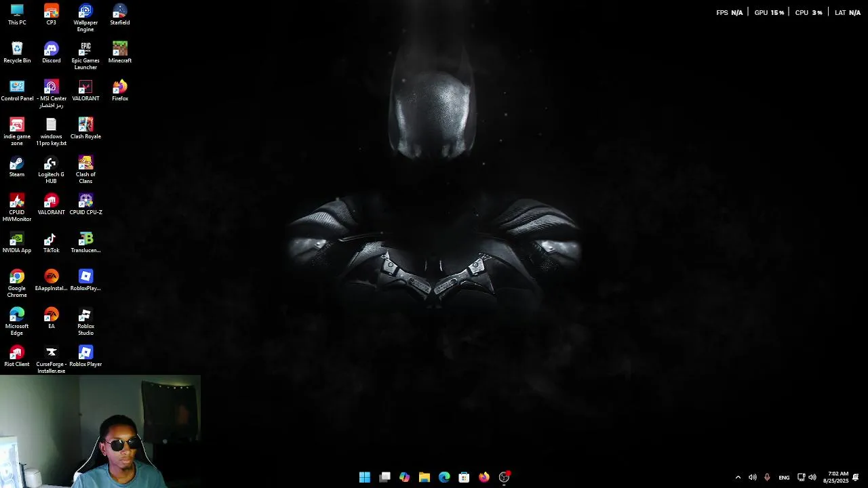Viewport: 868px width, 488px height.
Task: Open the notification bell in tray
Action: click(x=856, y=477)
